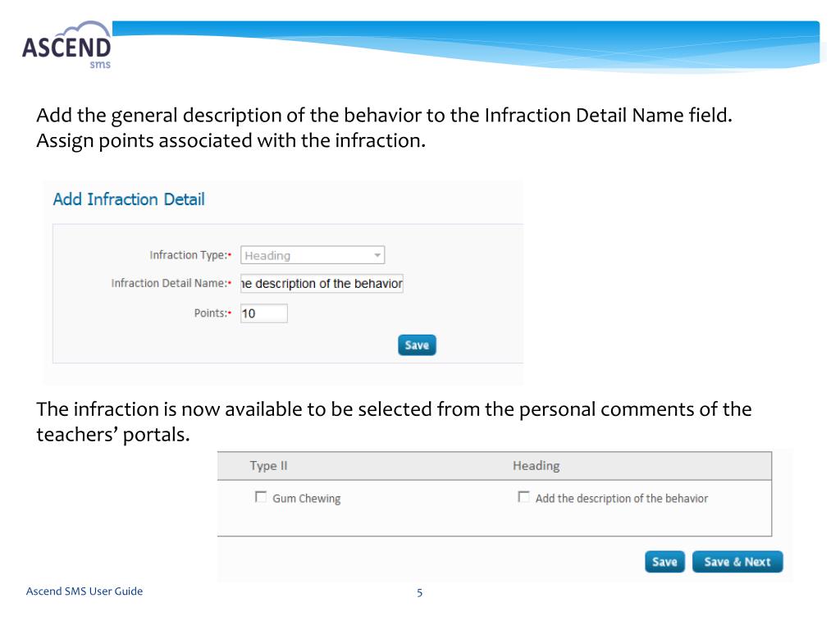Open the Infraction Type dropdown arrow

pos(377,256)
